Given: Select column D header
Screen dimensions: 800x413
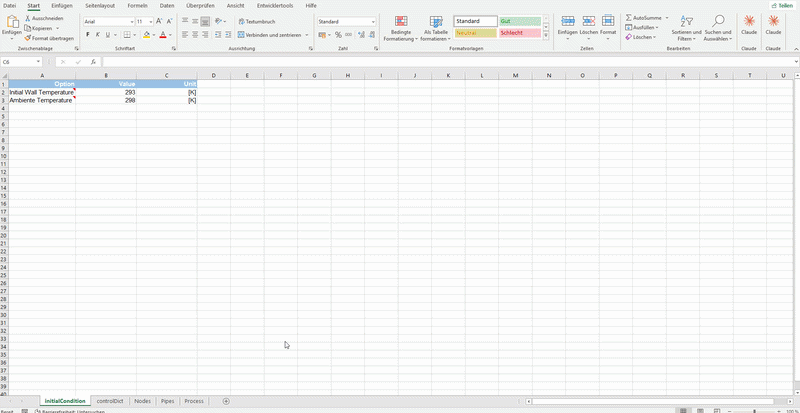Looking at the screenshot, I should (x=214, y=76).
